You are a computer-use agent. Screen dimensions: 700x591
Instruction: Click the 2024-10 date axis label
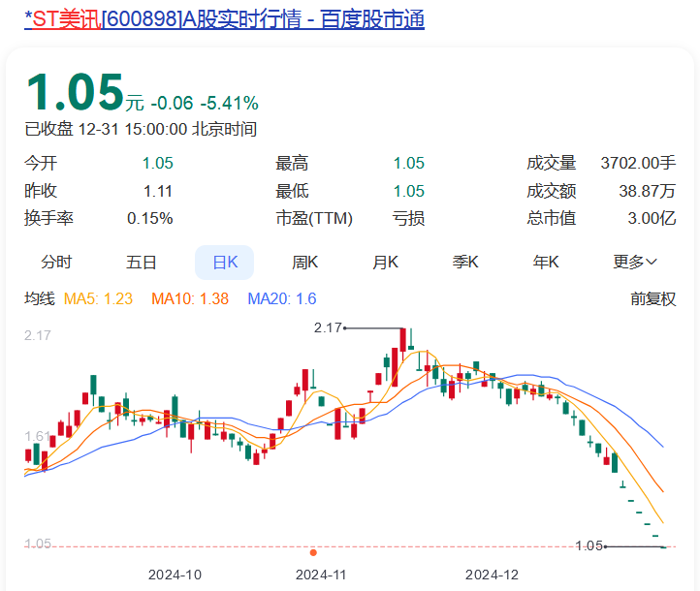[175, 575]
